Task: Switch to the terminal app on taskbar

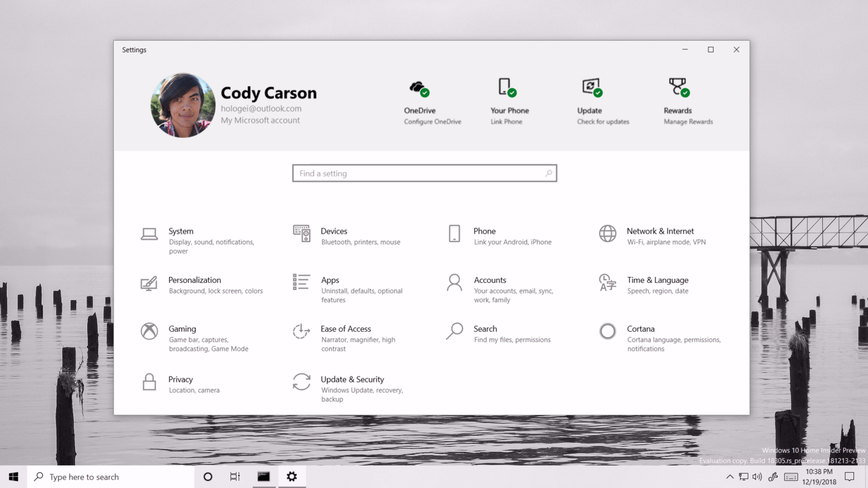Action: coord(263,477)
